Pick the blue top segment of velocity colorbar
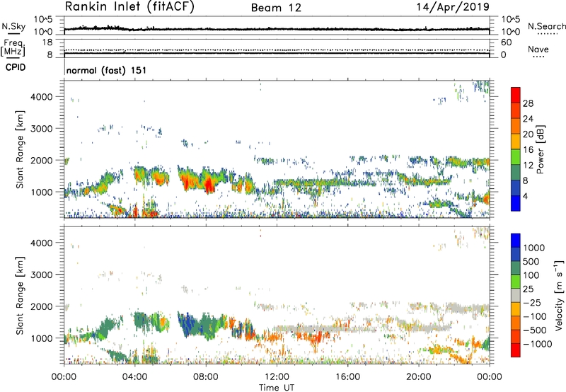The image size is (566, 392). click(x=516, y=241)
